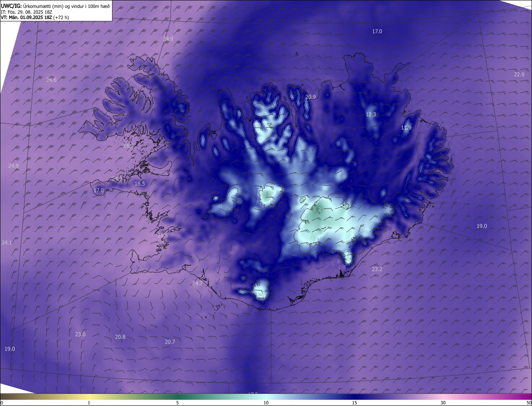
Task: Click the 5 tick on the colour scale
Action: (177, 403)
